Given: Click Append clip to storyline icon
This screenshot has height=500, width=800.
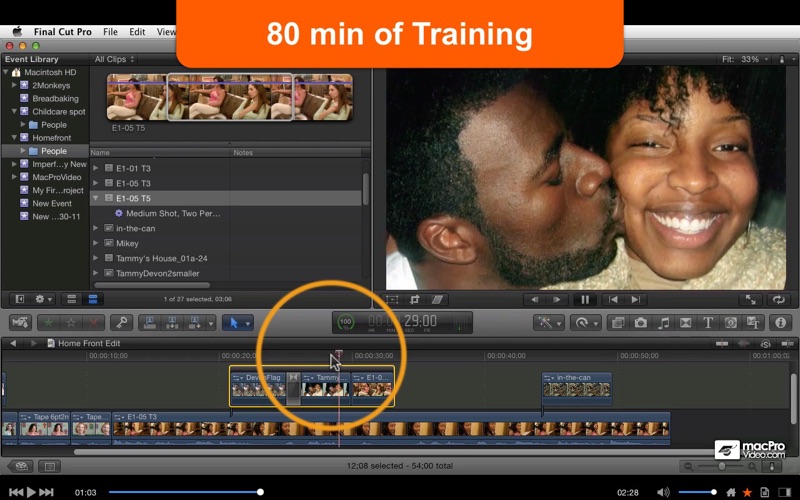Looking at the screenshot, I should pyautogui.click(x=194, y=322).
